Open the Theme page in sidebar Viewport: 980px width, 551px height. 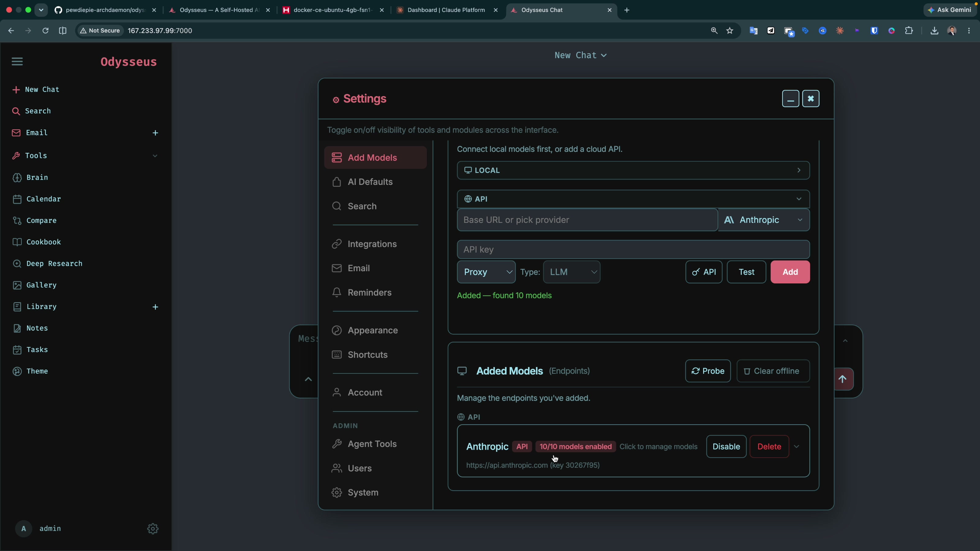(30, 371)
